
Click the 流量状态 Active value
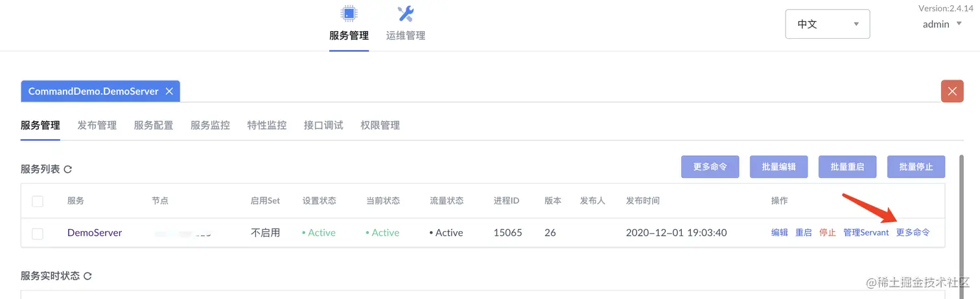(x=446, y=233)
